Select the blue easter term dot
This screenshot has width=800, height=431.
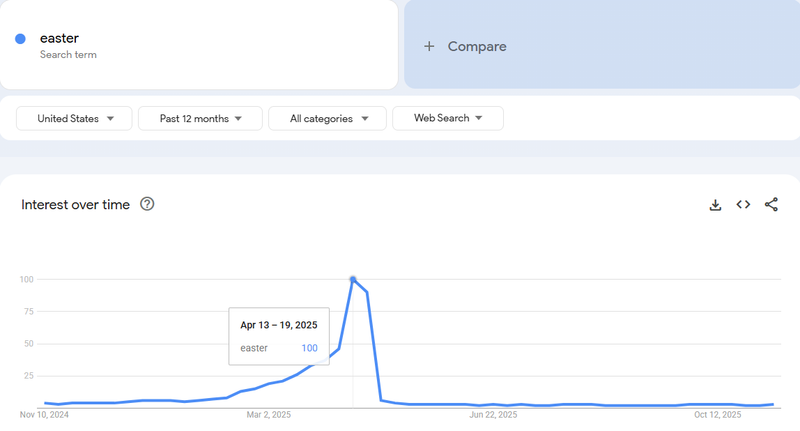point(20,39)
